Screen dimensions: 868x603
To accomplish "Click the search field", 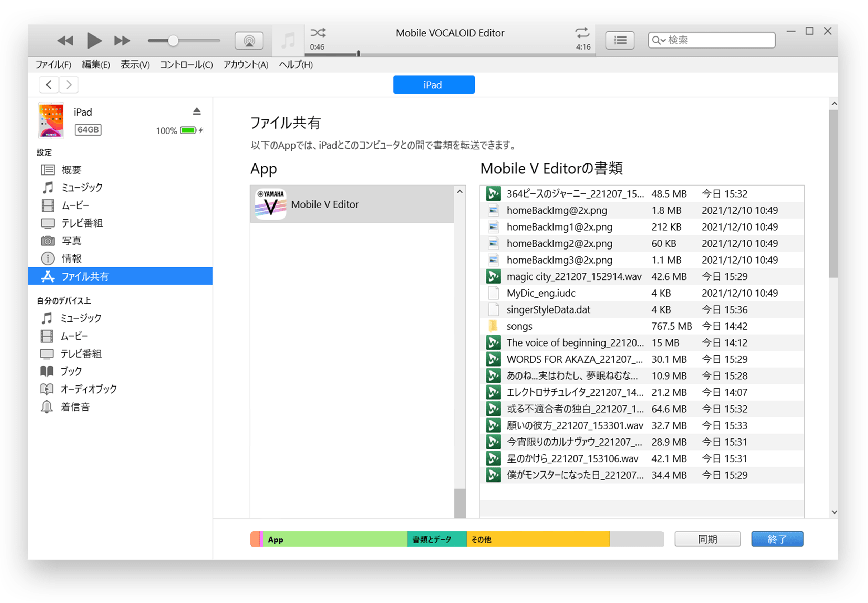I will tap(712, 40).
